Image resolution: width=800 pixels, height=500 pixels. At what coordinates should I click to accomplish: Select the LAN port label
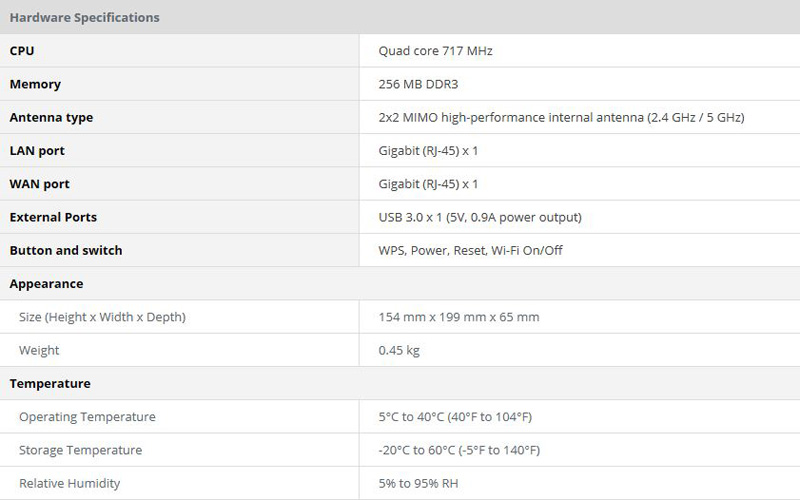pyautogui.click(x=37, y=150)
